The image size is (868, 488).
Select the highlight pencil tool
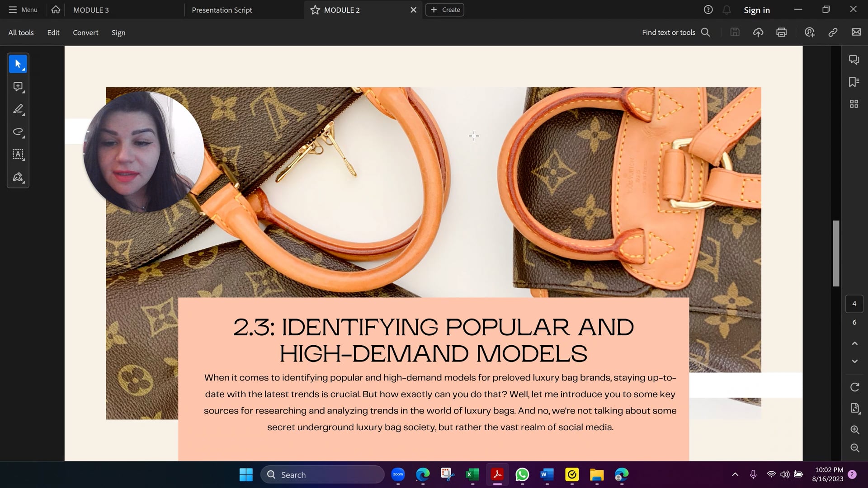(18, 109)
